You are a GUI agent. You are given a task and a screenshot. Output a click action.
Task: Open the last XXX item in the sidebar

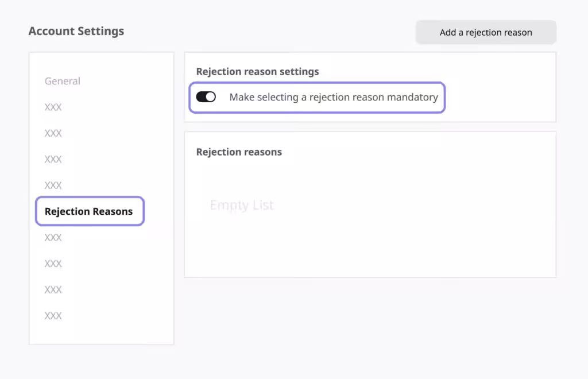(53, 316)
